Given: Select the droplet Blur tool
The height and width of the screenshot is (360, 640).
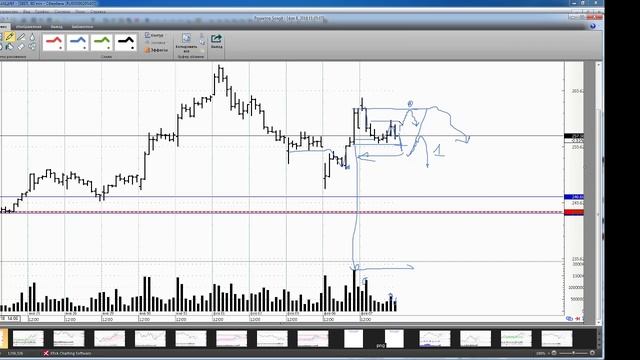Looking at the screenshot, I should 32,37.
